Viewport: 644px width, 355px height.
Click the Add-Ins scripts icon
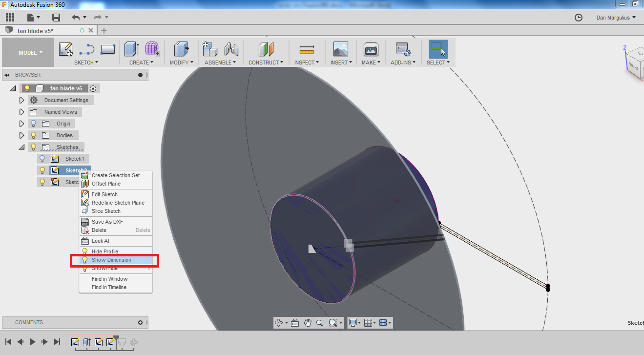[403, 49]
